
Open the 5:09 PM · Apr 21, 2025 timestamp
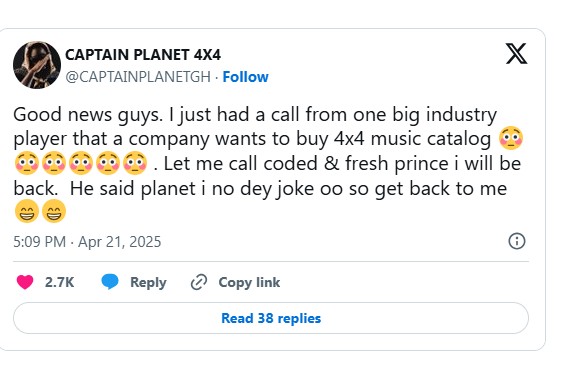pyautogui.click(x=87, y=242)
